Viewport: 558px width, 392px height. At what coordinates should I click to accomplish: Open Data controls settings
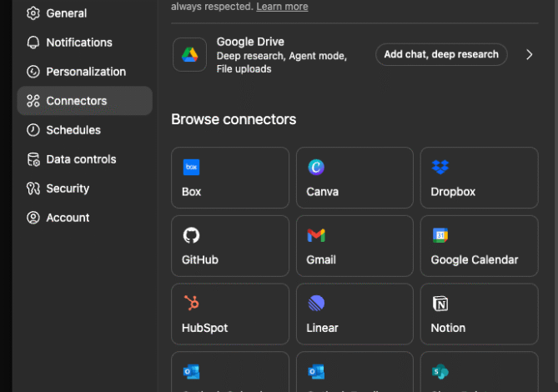pyautogui.click(x=81, y=159)
